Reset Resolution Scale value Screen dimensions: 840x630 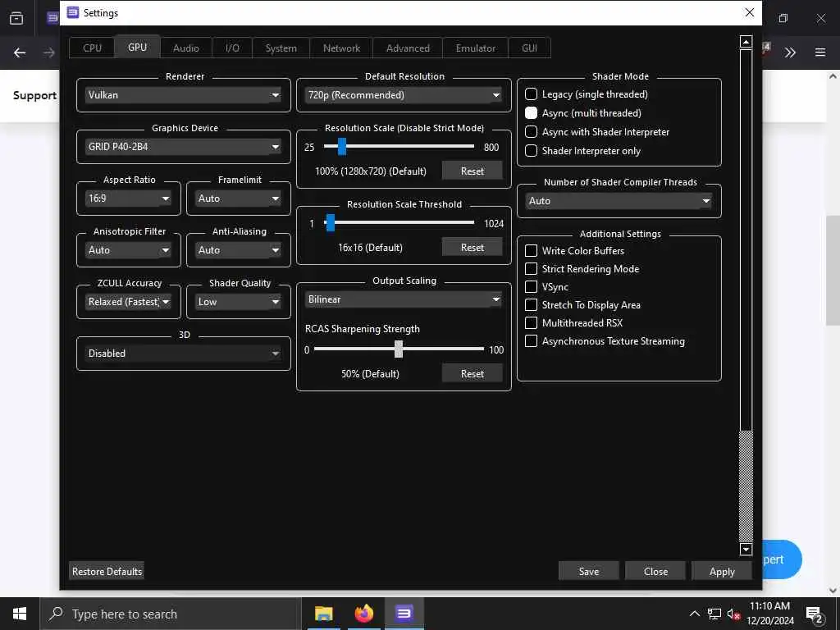(472, 171)
